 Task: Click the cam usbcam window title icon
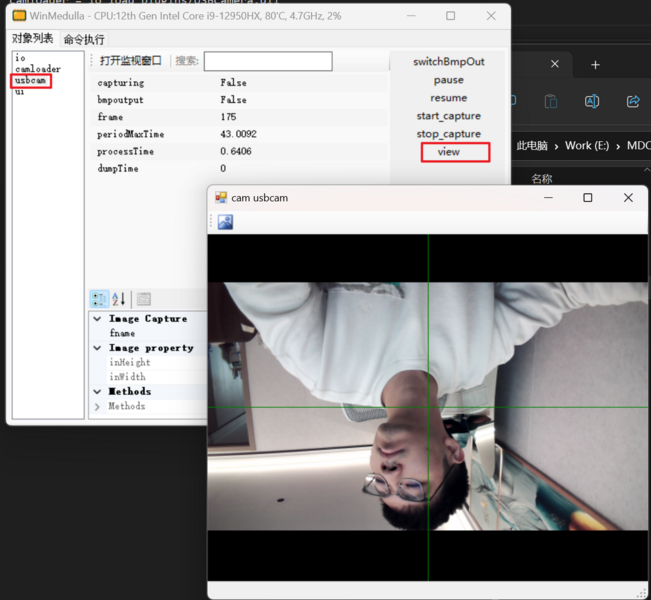click(x=221, y=198)
